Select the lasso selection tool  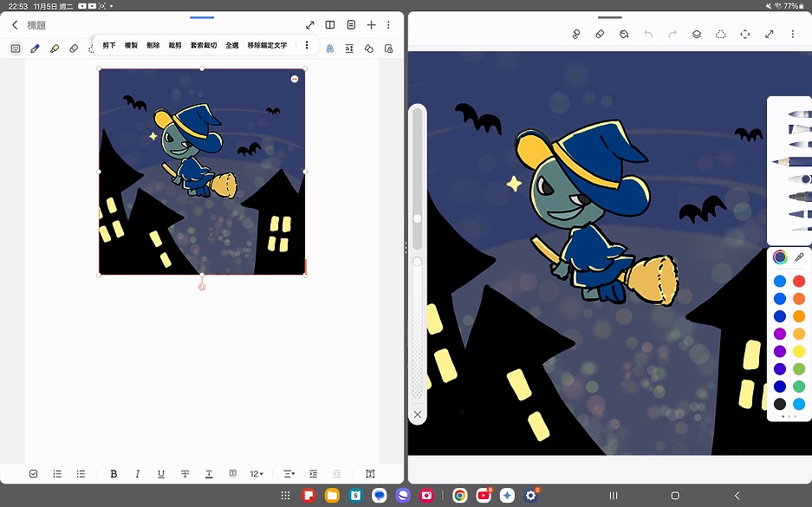point(720,34)
